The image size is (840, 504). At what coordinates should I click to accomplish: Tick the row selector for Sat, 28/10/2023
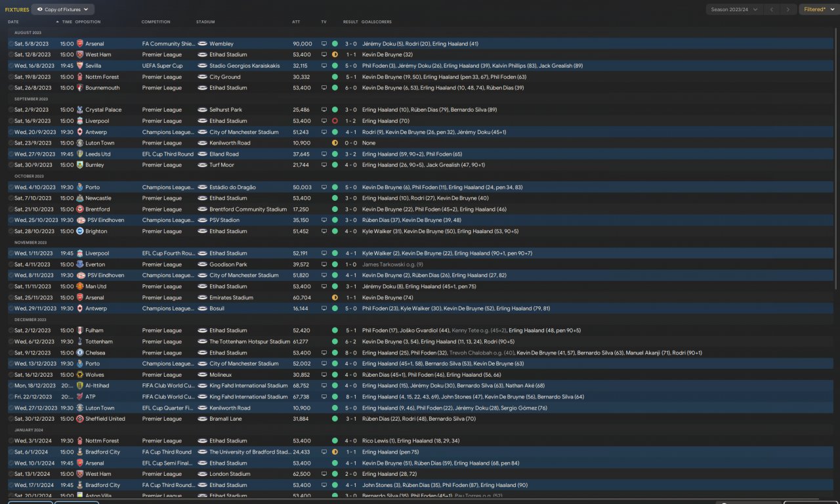pyautogui.click(x=10, y=231)
